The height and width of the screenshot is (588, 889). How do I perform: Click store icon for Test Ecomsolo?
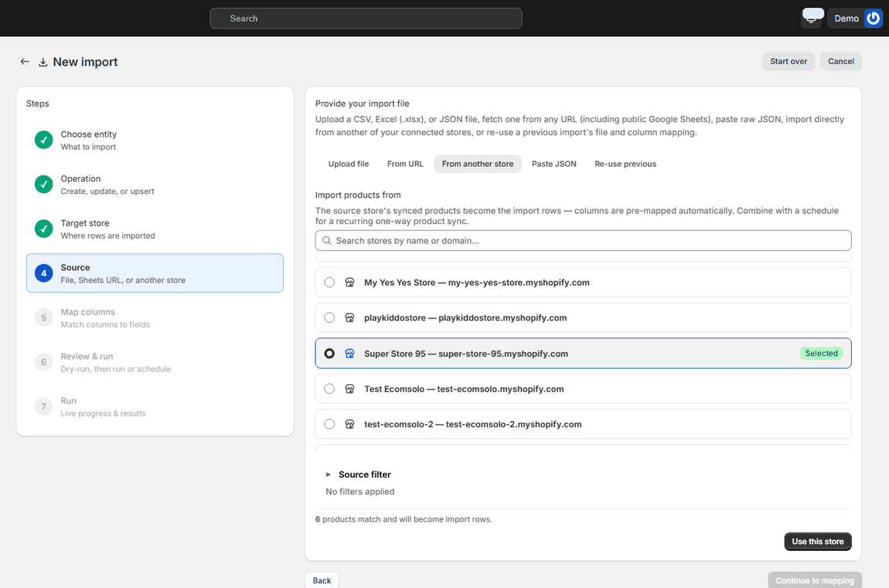(350, 389)
